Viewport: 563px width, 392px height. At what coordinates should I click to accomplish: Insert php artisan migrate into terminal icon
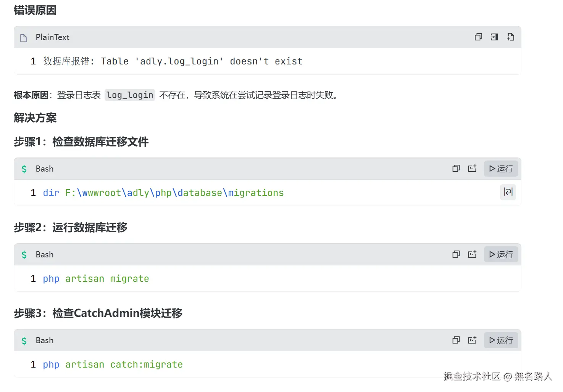pyautogui.click(x=472, y=254)
